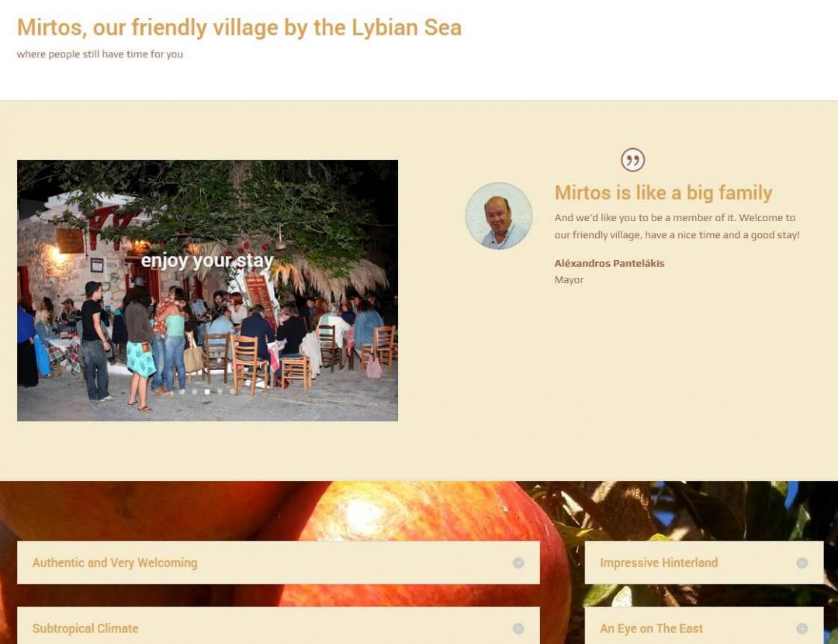Click the tagline where people still have time

[100, 54]
